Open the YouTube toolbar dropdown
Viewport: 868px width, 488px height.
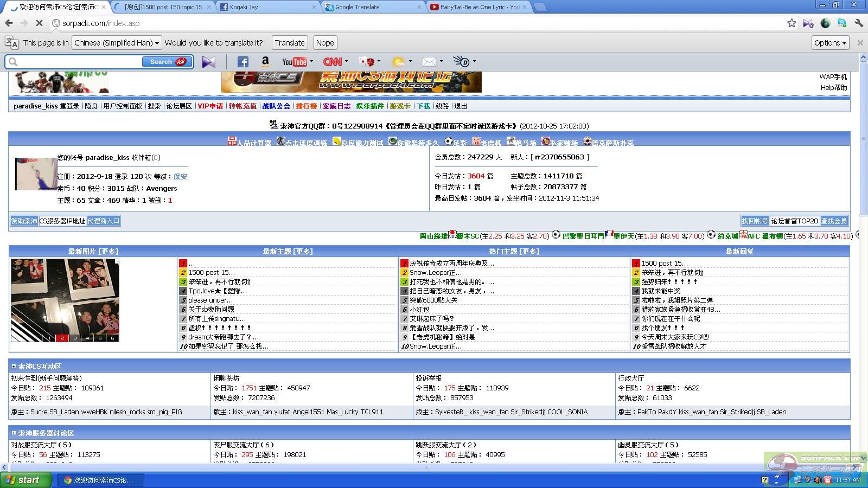[x=312, y=62]
